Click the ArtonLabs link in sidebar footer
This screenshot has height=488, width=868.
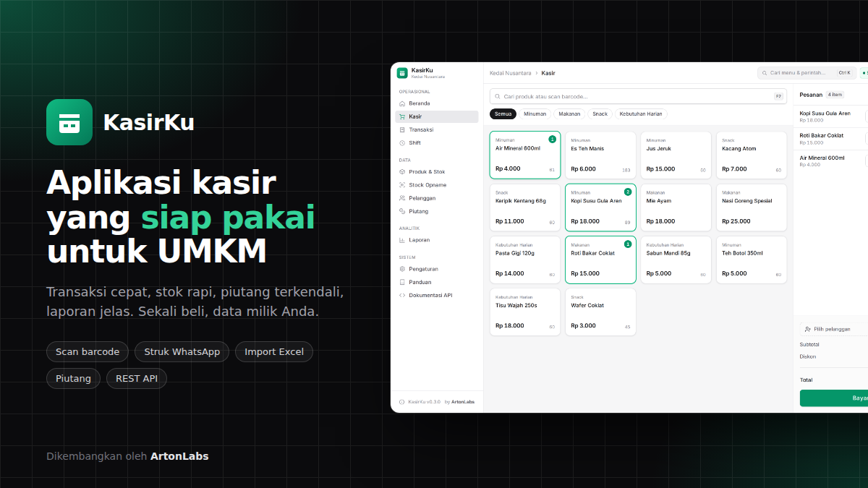[x=463, y=402]
